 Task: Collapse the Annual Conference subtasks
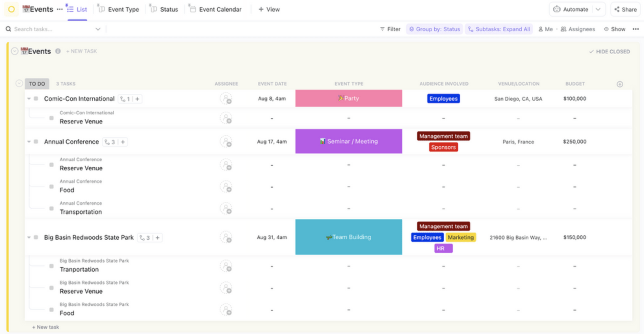29,142
